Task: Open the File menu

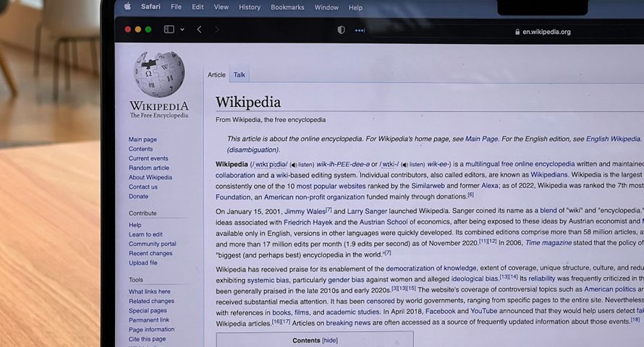Action: pyautogui.click(x=177, y=7)
